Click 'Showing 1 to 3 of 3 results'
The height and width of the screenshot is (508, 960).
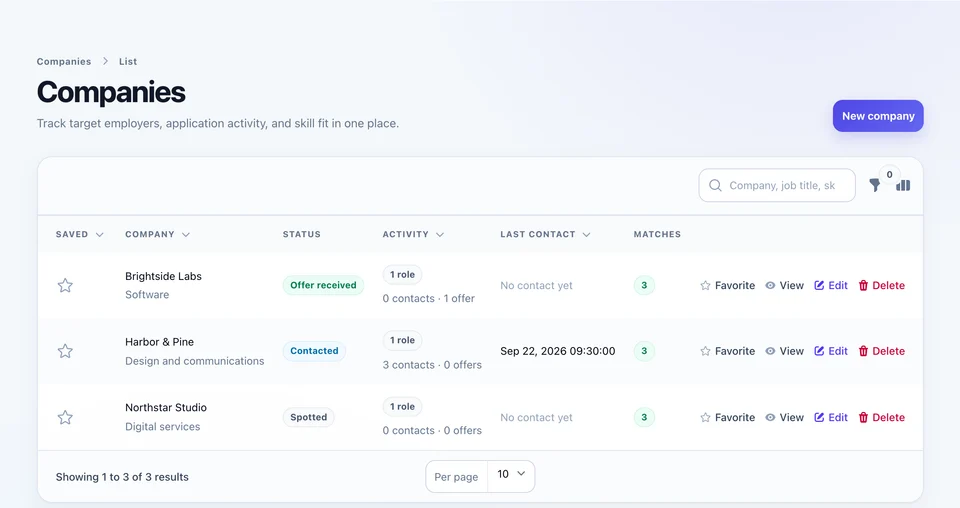122,477
